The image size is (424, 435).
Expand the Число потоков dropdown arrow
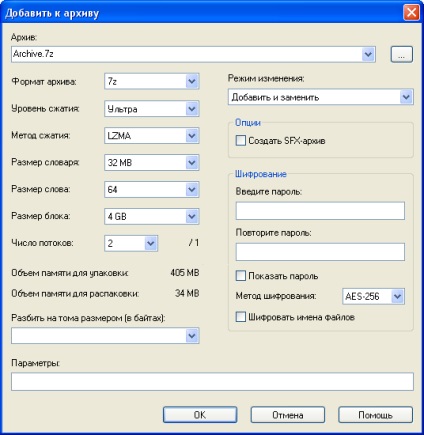click(x=151, y=243)
